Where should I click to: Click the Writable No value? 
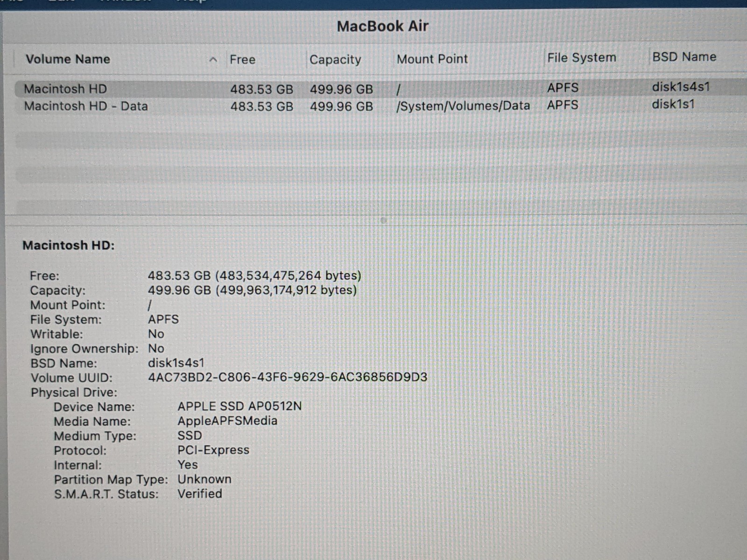tap(156, 334)
